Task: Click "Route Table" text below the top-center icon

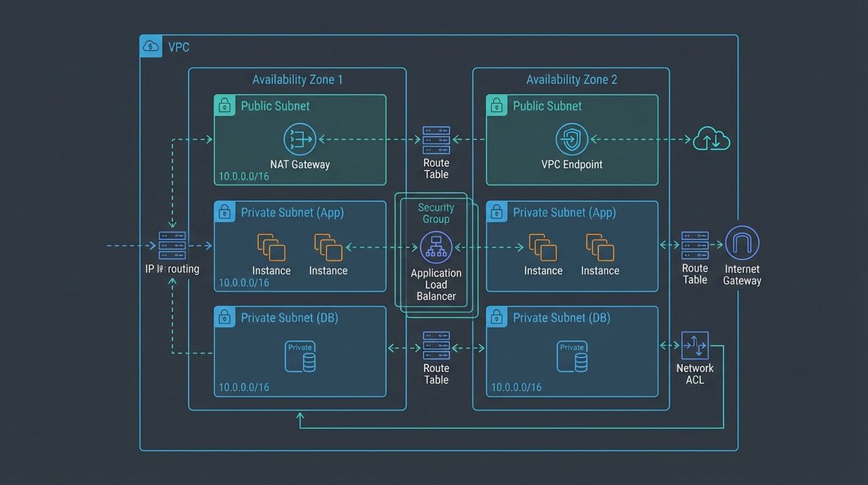Action: [x=436, y=169]
